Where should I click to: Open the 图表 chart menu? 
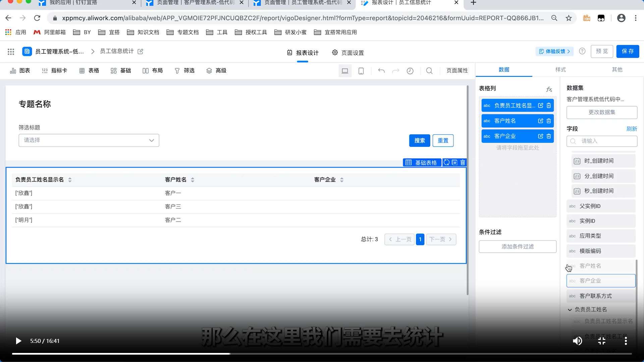tap(20, 70)
